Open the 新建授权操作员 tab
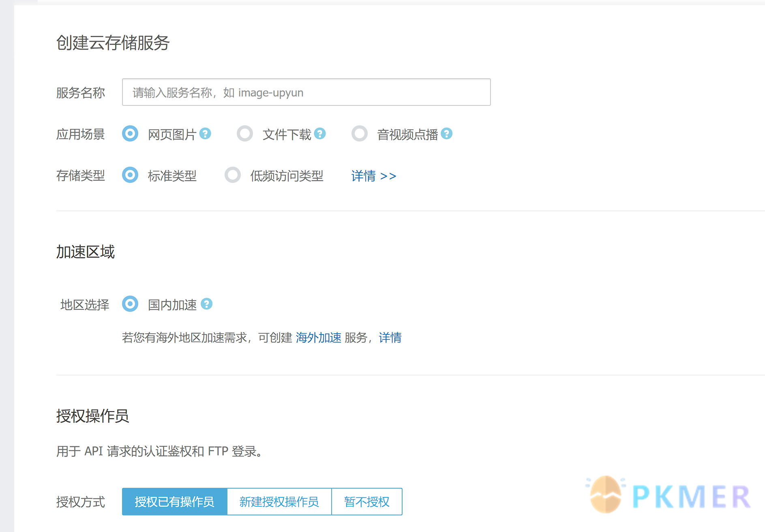Image resolution: width=765 pixels, height=532 pixels. tap(279, 502)
